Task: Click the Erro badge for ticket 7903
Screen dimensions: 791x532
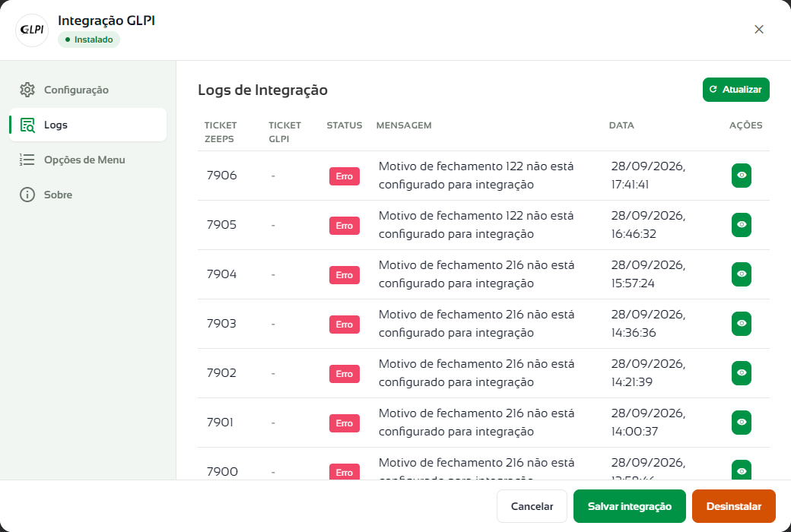Action: (345, 325)
